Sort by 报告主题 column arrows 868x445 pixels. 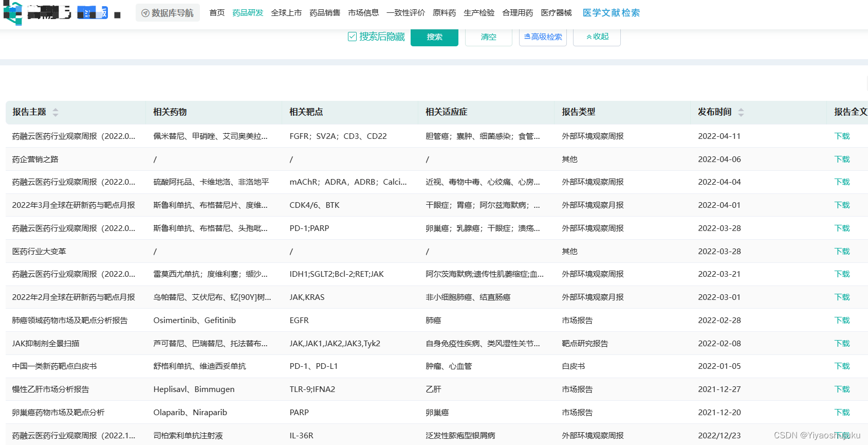pos(56,112)
